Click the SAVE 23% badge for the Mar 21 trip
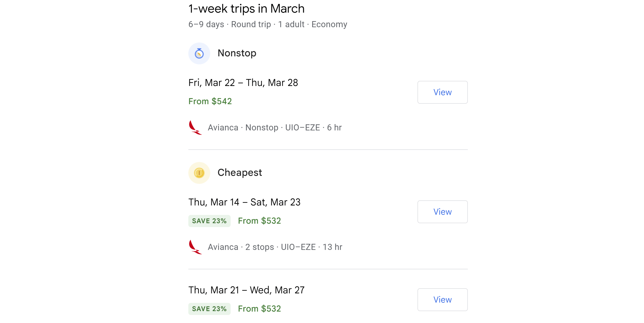This screenshot has height=323, width=644. (x=209, y=308)
